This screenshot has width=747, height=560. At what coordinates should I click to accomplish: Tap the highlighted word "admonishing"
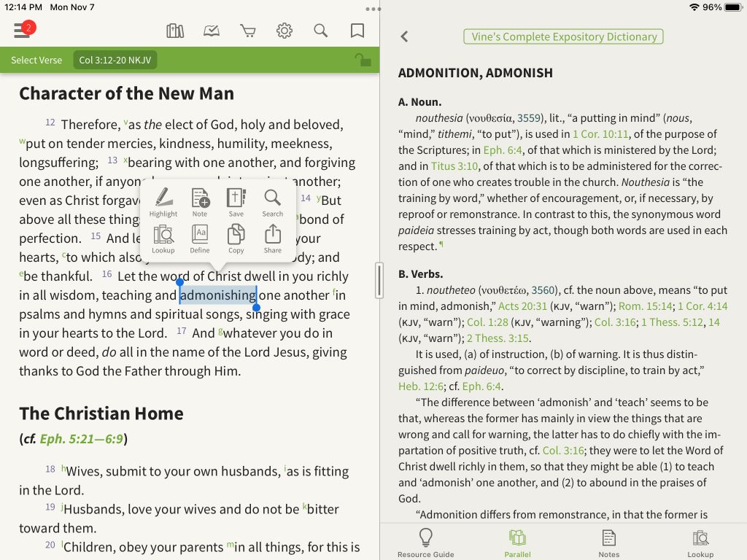[218, 295]
